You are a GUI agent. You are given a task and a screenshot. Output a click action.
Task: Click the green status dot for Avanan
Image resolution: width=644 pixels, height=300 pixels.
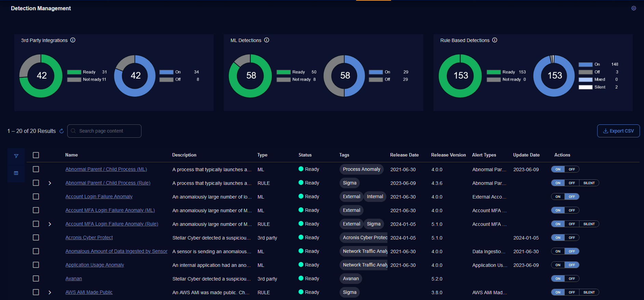click(x=301, y=278)
